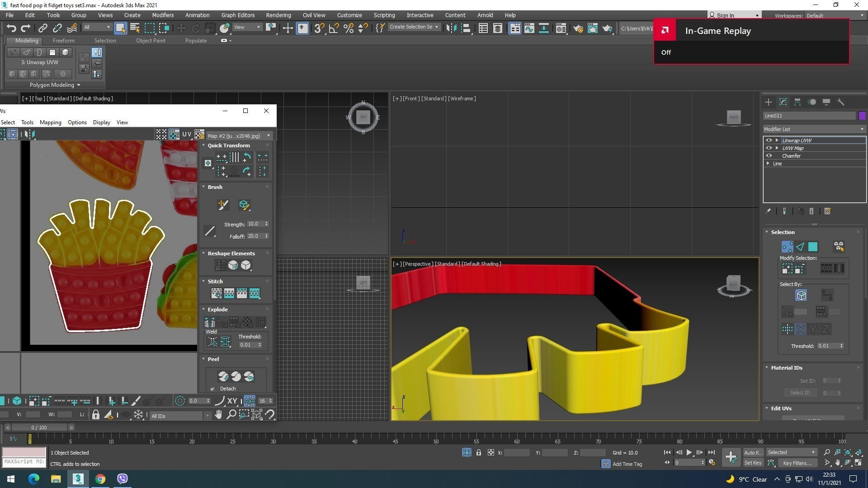Click Remove modifier trash icon
This screenshot has width=868, height=488.
[x=811, y=211]
